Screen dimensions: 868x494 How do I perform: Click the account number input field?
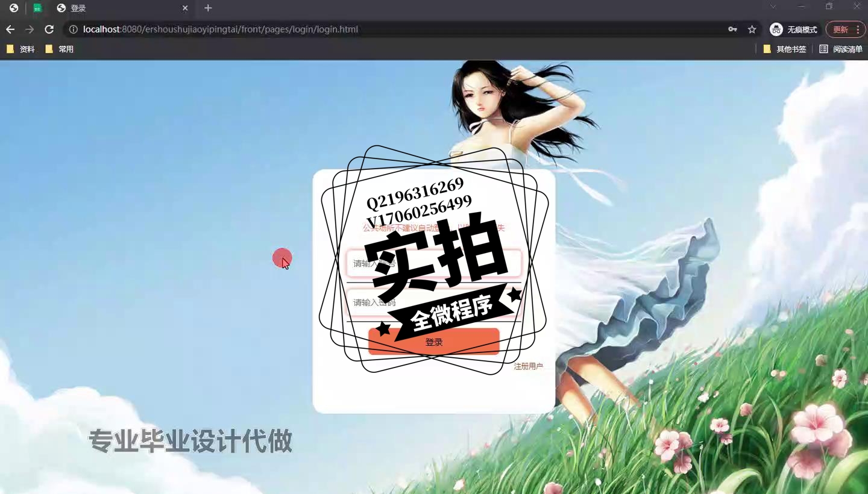tap(434, 264)
